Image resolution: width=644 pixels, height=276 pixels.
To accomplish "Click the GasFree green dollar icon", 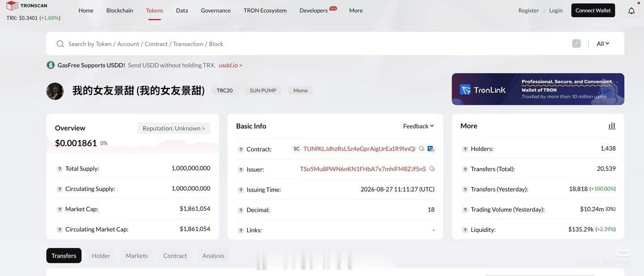I will point(51,65).
